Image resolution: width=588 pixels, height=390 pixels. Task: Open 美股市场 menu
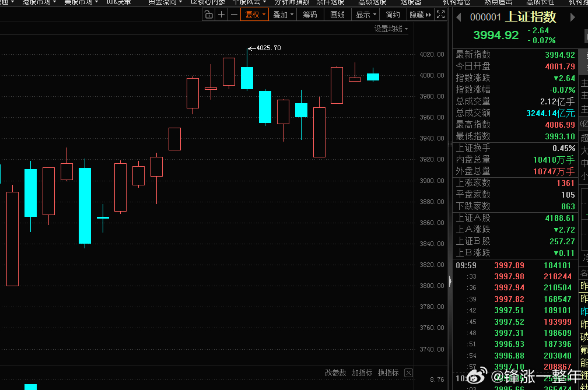[x=81, y=2]
